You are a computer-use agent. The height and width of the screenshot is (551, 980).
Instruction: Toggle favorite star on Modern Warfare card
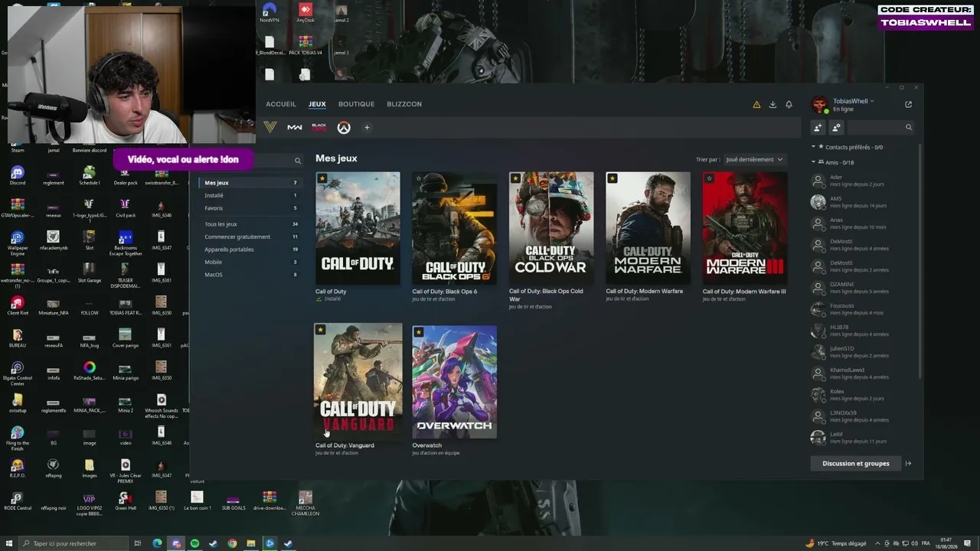tap(612, 178)
